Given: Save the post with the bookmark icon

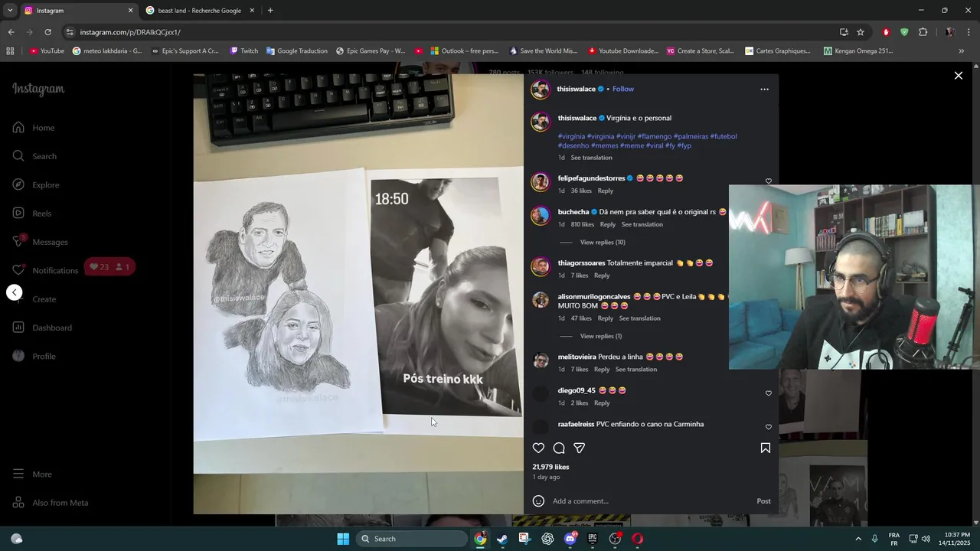Looking at the screenshot, I should (x=766, y=448).
